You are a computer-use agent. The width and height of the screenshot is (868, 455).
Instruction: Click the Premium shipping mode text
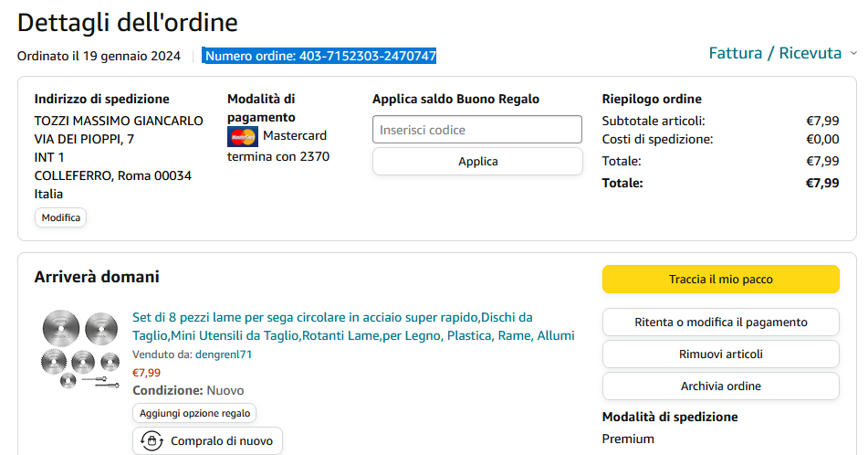628,439
